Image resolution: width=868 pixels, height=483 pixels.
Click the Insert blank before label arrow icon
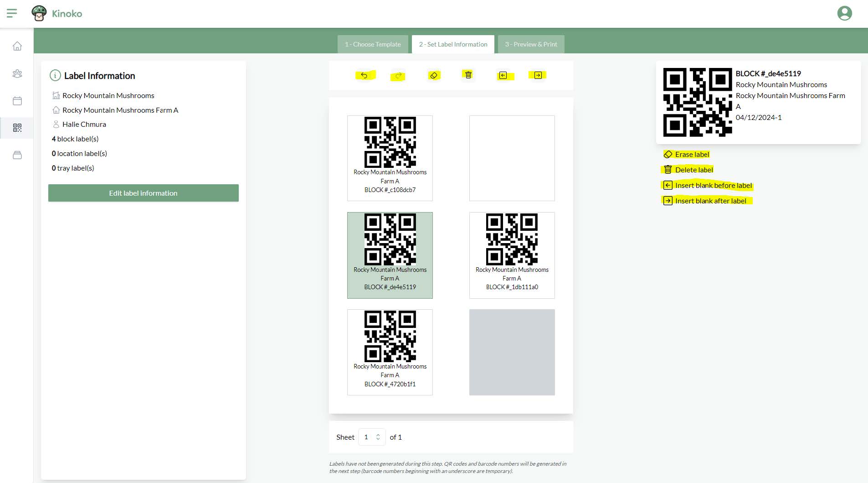tap(503, 75)
